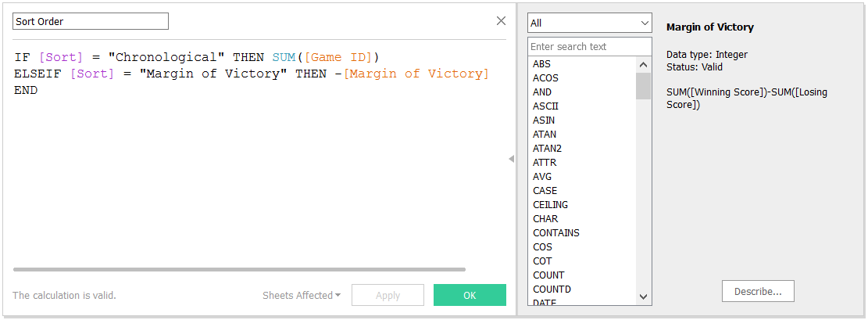Select the ABS function in list

(542, 63)
